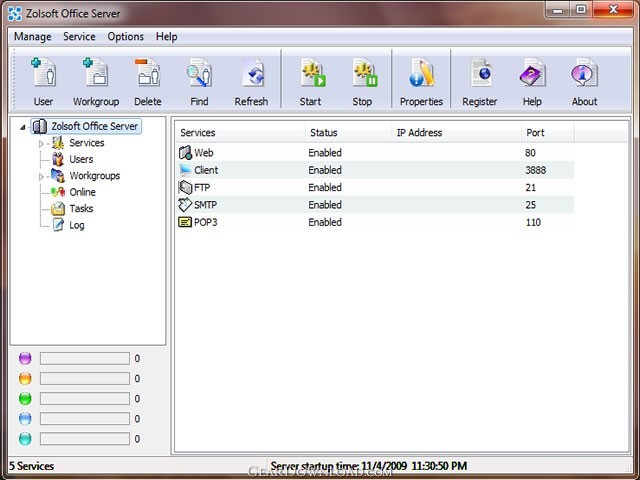Click the green status indicator light
The height and width of the screenshot is (480, 640).
[25, 398]
